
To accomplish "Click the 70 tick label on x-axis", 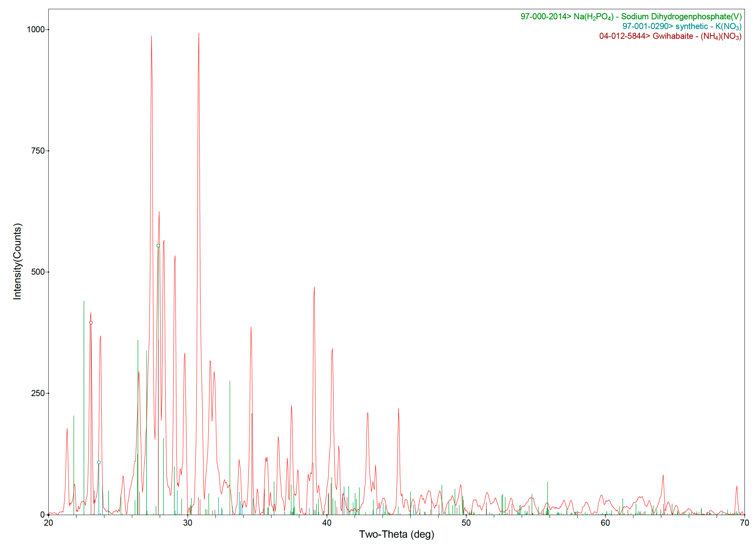I will coord(744,523).
